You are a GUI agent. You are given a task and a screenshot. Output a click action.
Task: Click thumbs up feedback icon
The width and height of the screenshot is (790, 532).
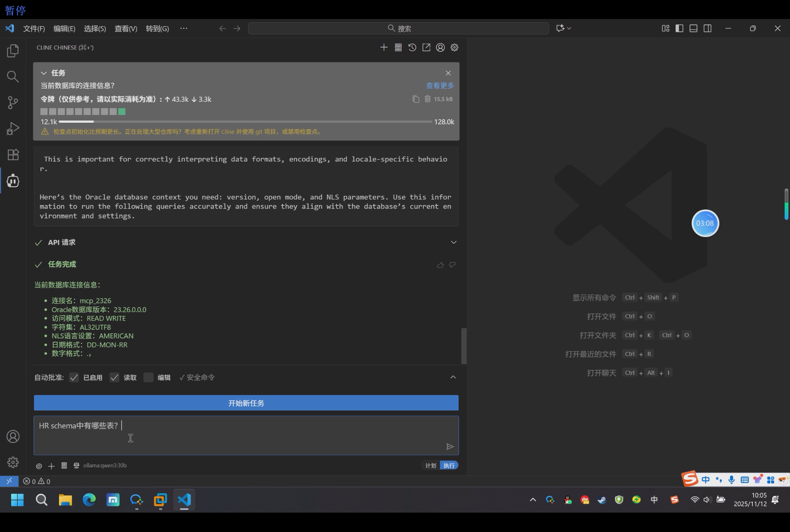click(440, 265)
